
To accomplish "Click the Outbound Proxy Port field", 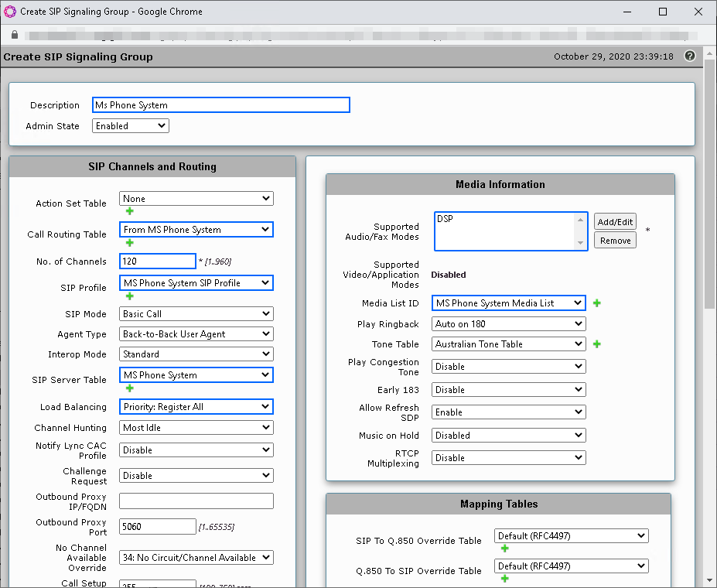I will pyautogui.click(x=158, y=527).
